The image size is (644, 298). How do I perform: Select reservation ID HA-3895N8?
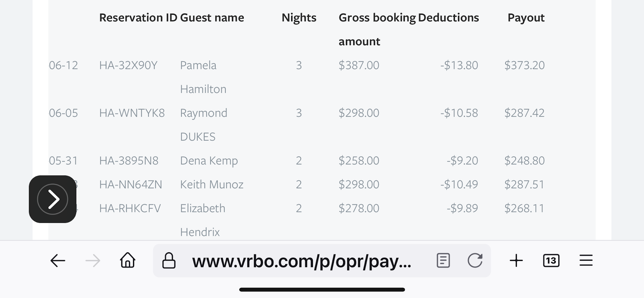(x=129, y=161)
